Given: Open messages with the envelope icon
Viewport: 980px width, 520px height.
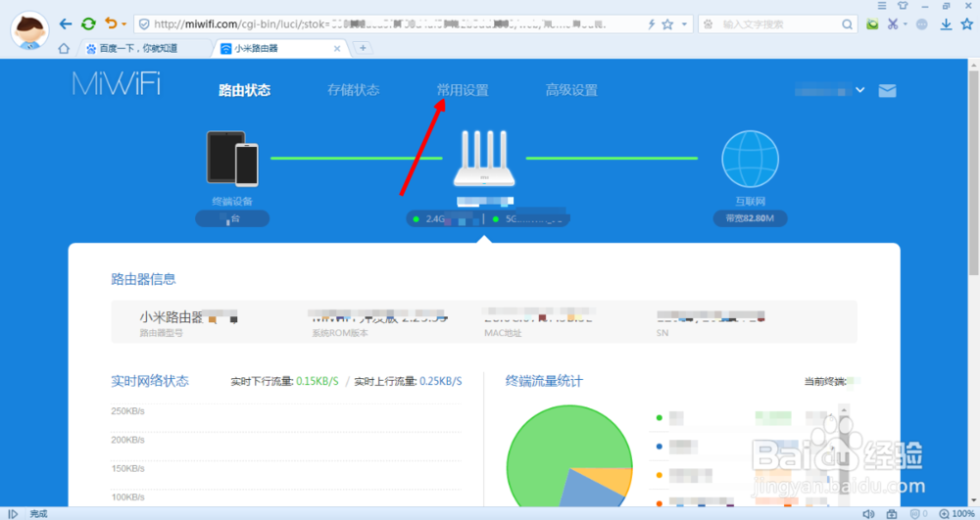Looking at the screenshot, I should [x=888, y=90].
